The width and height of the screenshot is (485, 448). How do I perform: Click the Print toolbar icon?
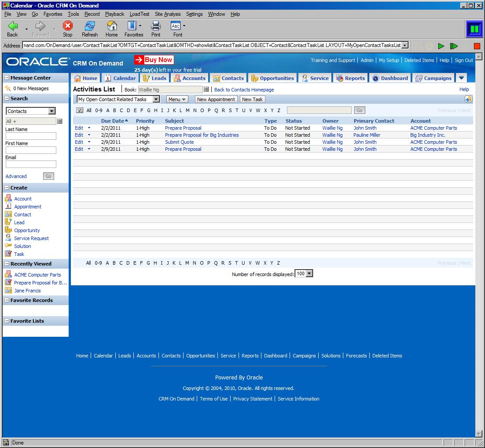click(x=156, y=26)
